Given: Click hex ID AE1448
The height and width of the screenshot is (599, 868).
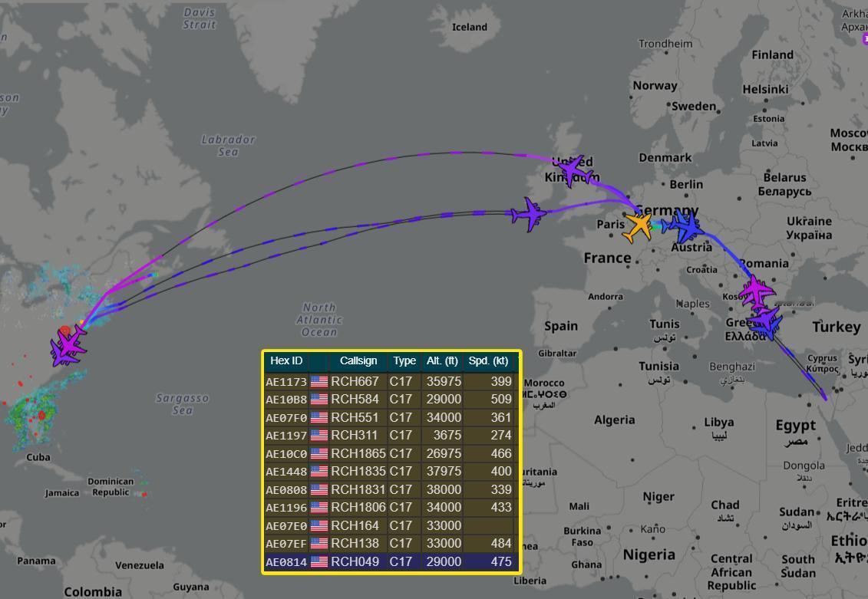Looking at the screenshot, I should (x=286, y=472).
